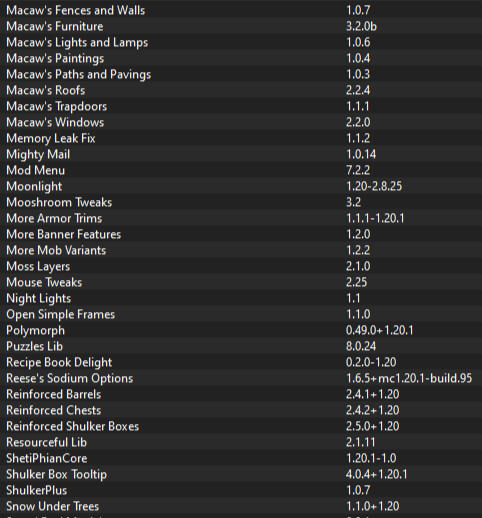Click the Recipe Book Delight row
The width and height of the screenshot is (482, 518).
tap(241, 362)
